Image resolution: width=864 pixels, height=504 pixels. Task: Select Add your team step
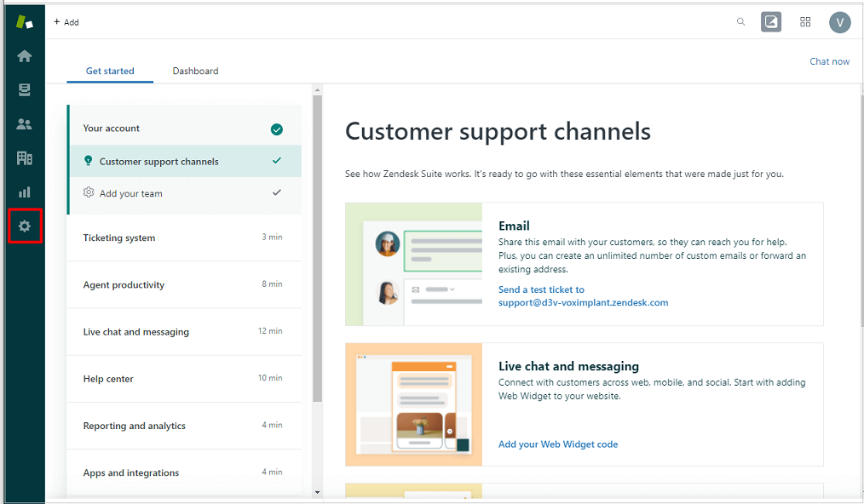[x=186, y=193]
